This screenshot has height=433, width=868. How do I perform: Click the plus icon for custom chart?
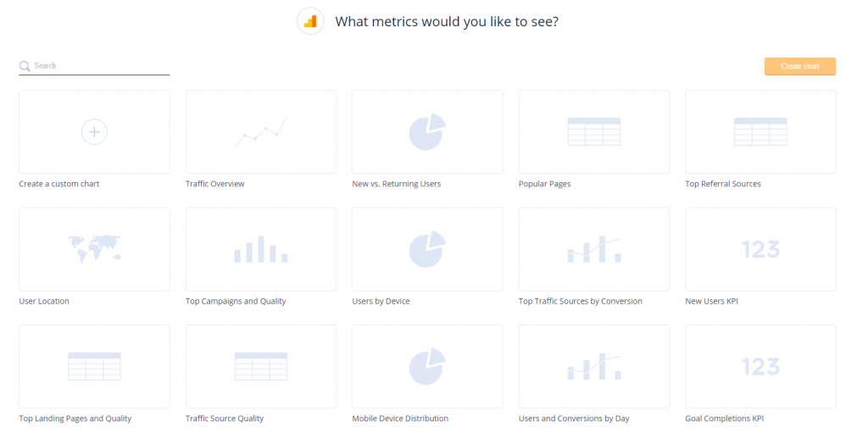pyautogui.click(x=94, y=131)
